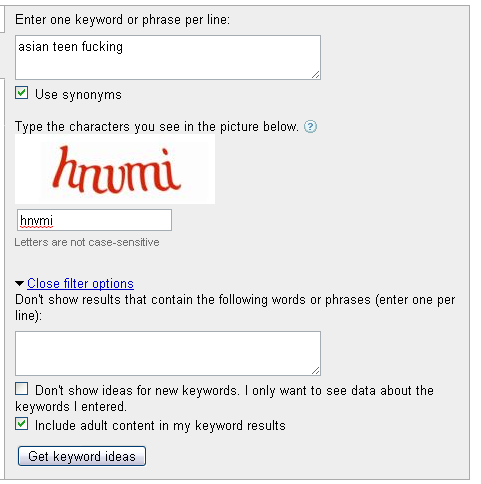481x484 pixels.
Task: Collapse filter options using the black triangle
Action: [19, 284]
